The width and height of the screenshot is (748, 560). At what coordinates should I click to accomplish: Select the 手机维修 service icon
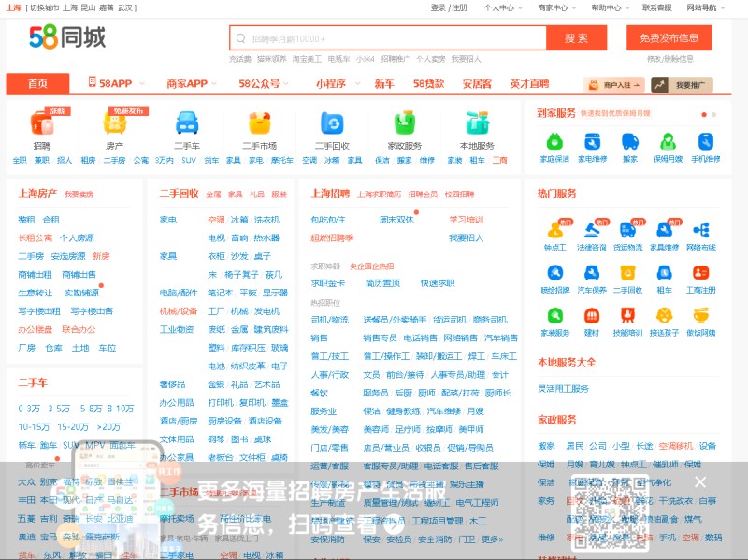coord(706,142)
